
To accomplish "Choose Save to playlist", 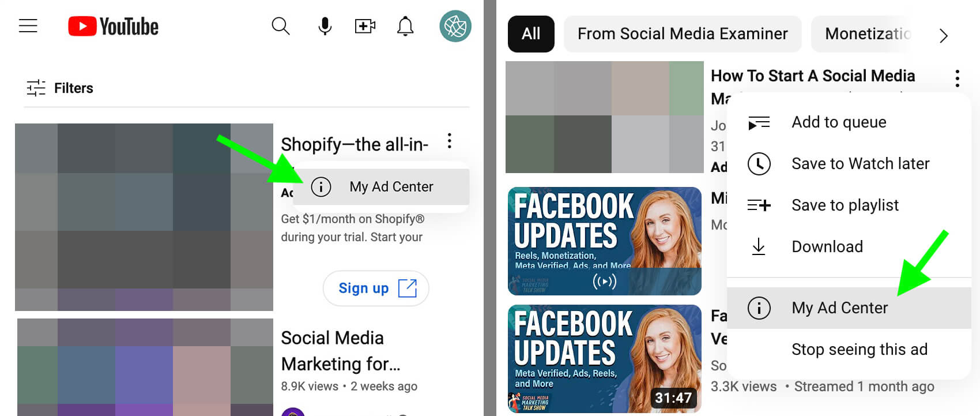I will click(849, 205).
